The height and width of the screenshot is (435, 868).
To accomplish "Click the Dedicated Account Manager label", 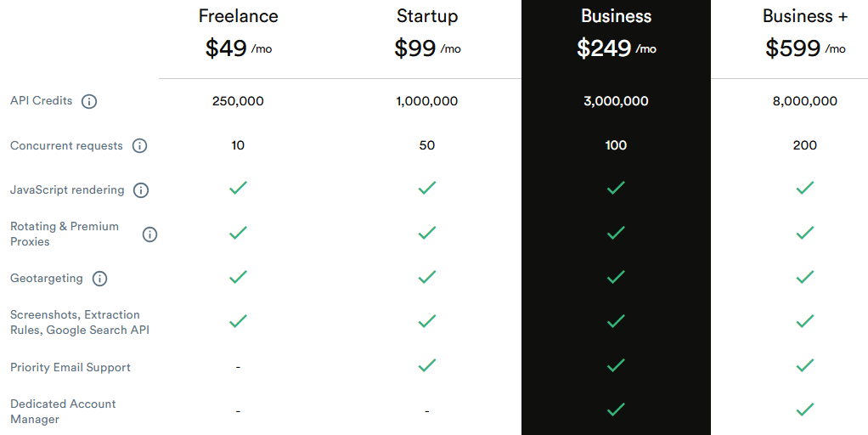I will point(63,411).
